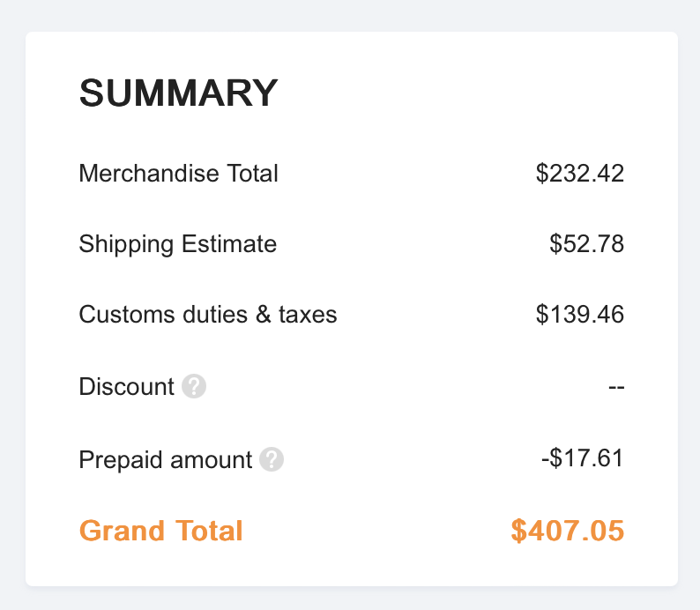Click the word Estimate in Shipping row
The height and width of the screenshot is (610, 700).
[229, 243]
